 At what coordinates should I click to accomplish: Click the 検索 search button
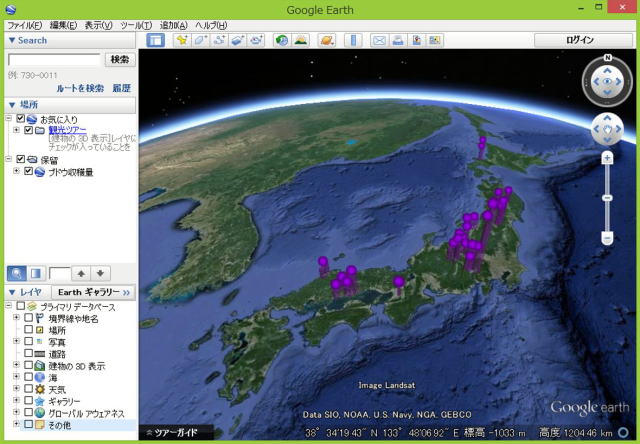point(120,60)
